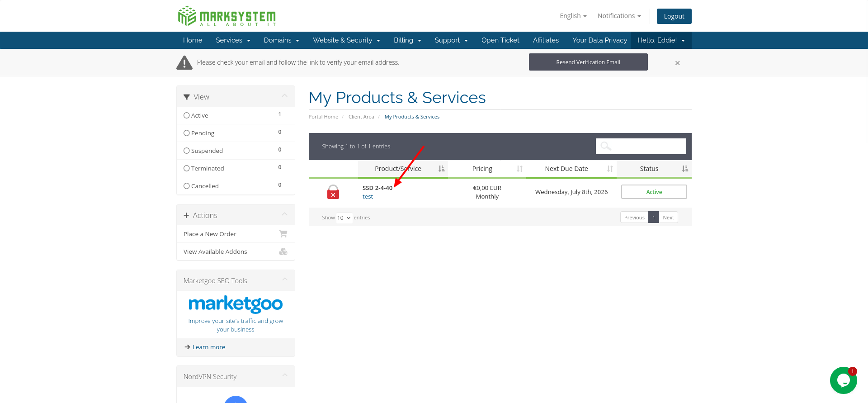Open the Domains menu
The image size is (868, 403).
[x=281, y=40]
